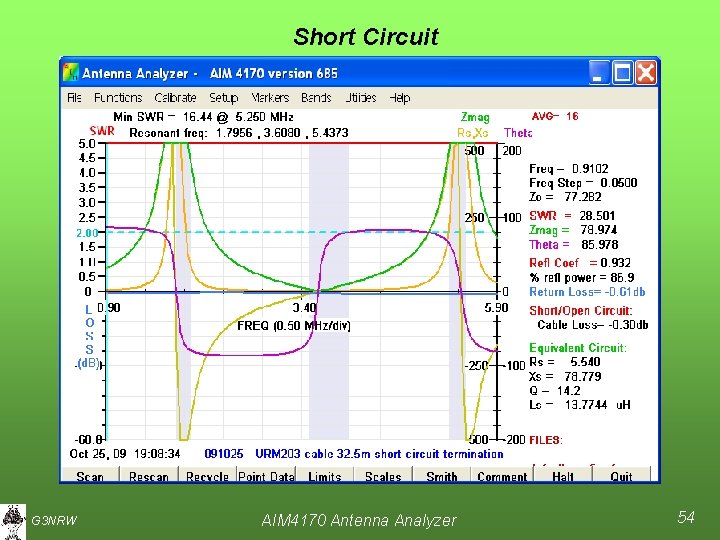Click the Theta legend label
The image size is (720, 540).
pos(518,133)
